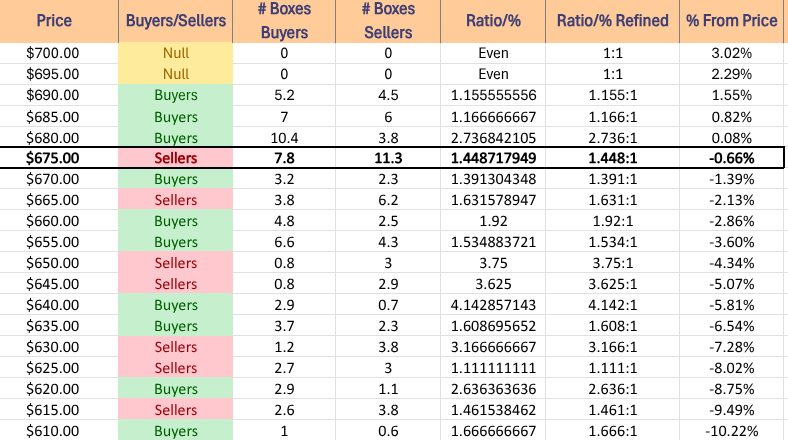This screenshot has height=440, width=788.
Task: Select the Buyers/Sellers column header
Action: [x=176, y=20]
